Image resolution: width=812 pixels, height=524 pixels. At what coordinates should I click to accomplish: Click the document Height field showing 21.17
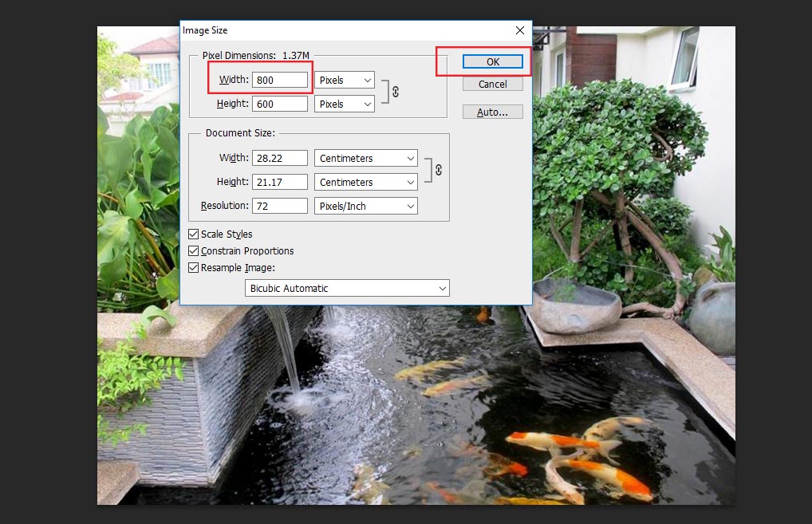click(x=279, y=181)
